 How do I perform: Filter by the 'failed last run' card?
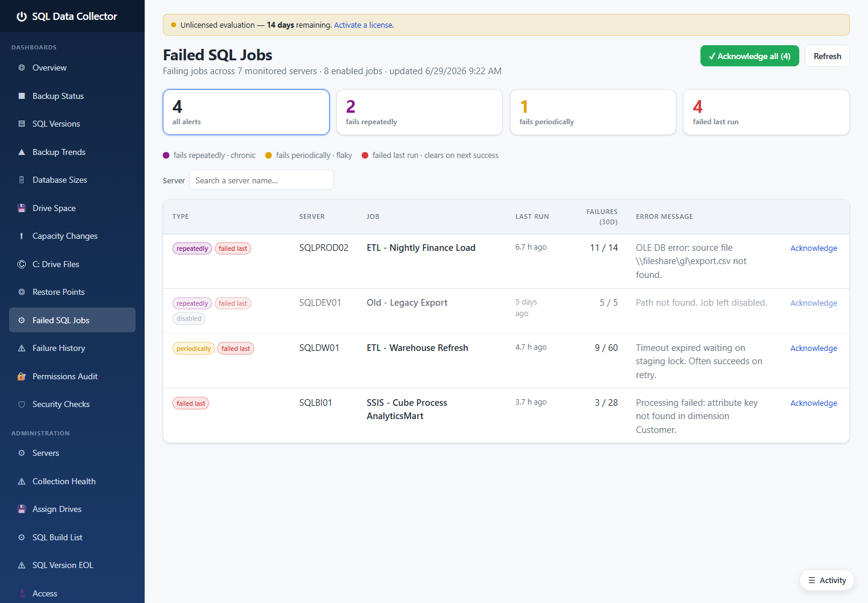(766, 112)
